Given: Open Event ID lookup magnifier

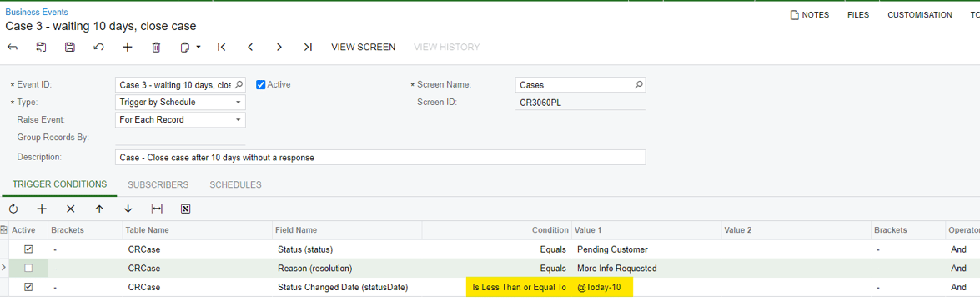Looking at the screenshot, I should 239,85.
